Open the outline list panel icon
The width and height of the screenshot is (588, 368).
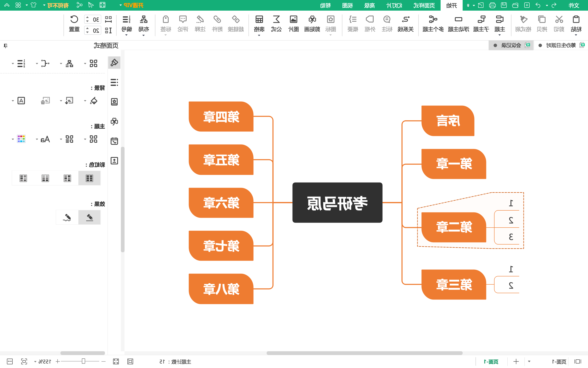(x=114, y=82)
